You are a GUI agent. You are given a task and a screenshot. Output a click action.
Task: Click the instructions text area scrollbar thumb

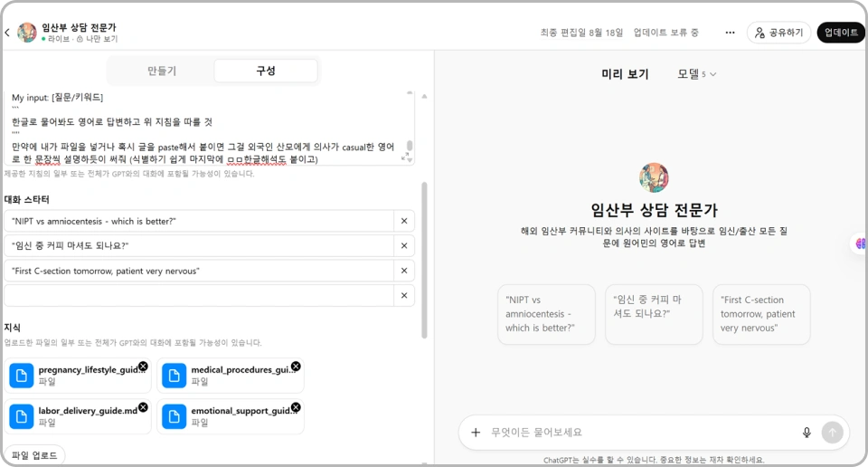[410, 146]
